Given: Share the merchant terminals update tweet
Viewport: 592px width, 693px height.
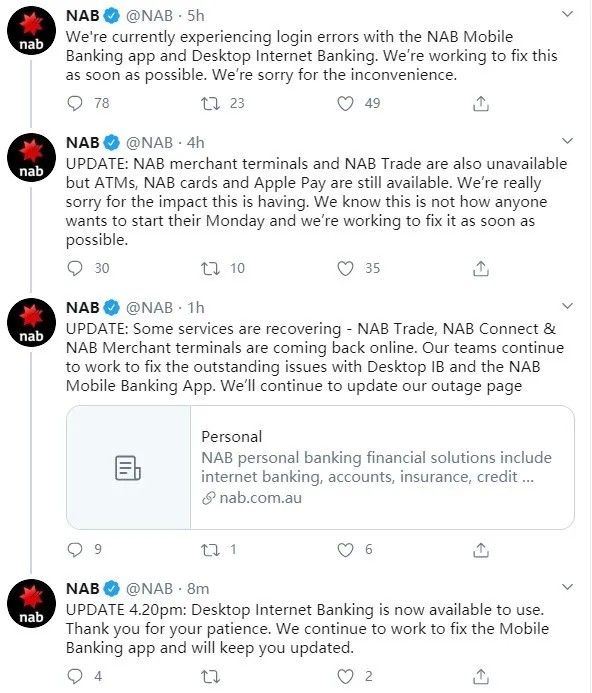Looking at the screenshot, I should [481, 268].
